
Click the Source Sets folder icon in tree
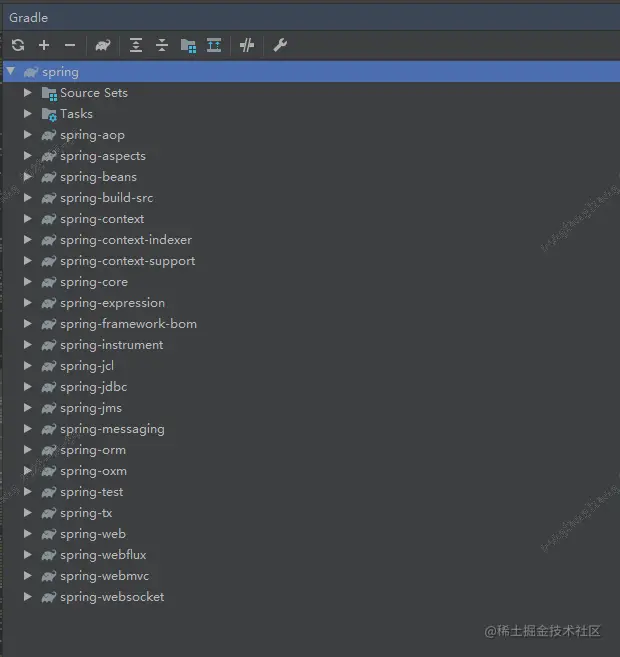[x=49, y=93]
